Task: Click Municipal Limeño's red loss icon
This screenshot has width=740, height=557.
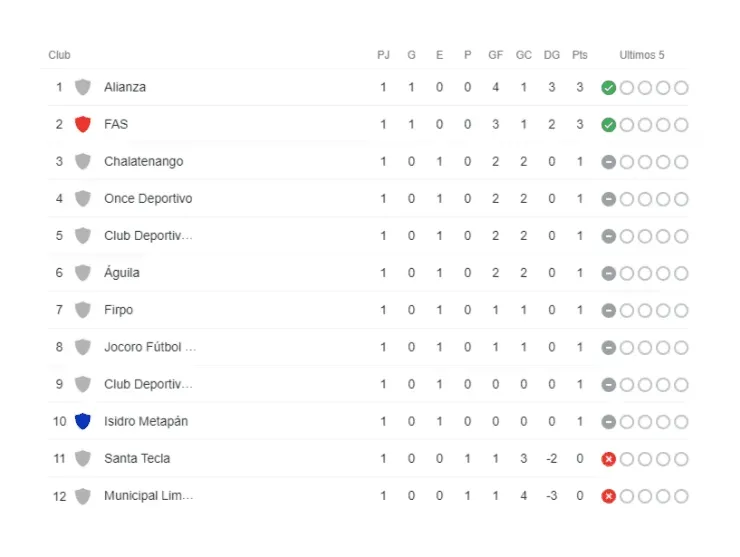Action: coord(608,496)
